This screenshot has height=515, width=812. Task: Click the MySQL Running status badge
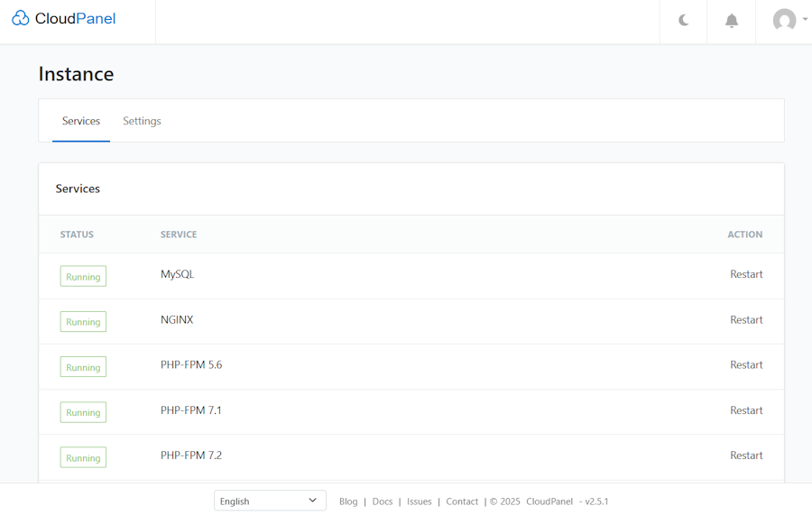(x=83, y=276)
